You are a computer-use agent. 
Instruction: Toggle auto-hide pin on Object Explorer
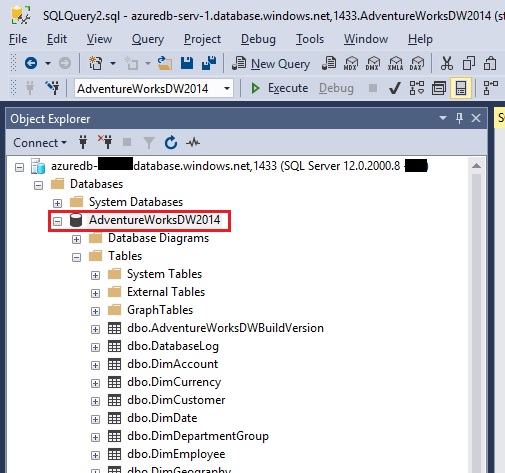(459, 118)
